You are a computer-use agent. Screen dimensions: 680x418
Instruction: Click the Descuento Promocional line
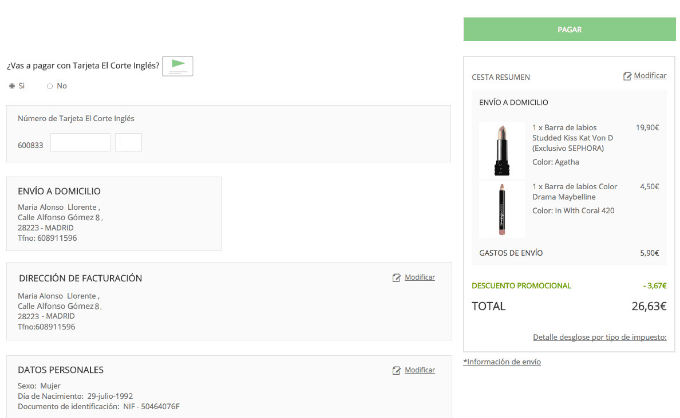[569, 286]
